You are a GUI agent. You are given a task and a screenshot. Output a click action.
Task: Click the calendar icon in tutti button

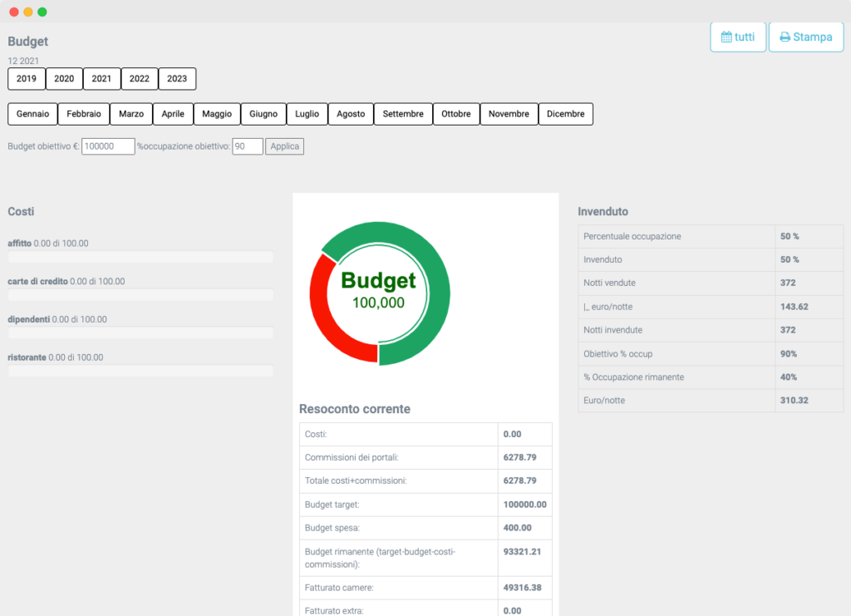pos(726,37)
